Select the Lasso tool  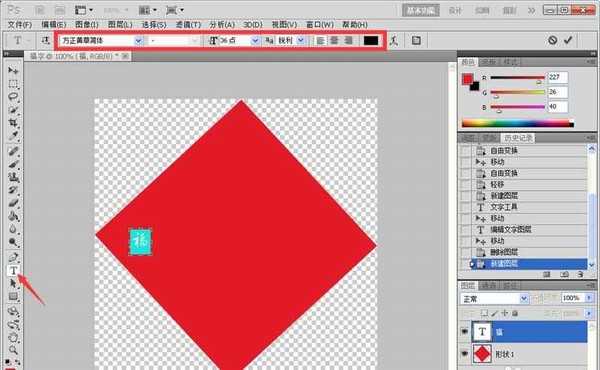[13, 97]
